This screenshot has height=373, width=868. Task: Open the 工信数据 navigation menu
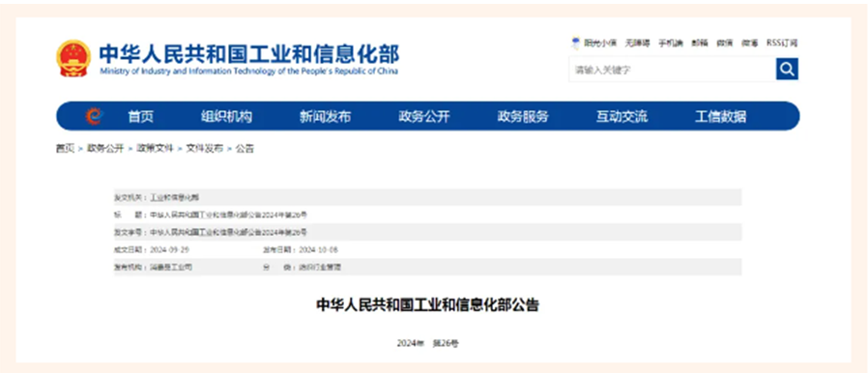click(720, 117)
